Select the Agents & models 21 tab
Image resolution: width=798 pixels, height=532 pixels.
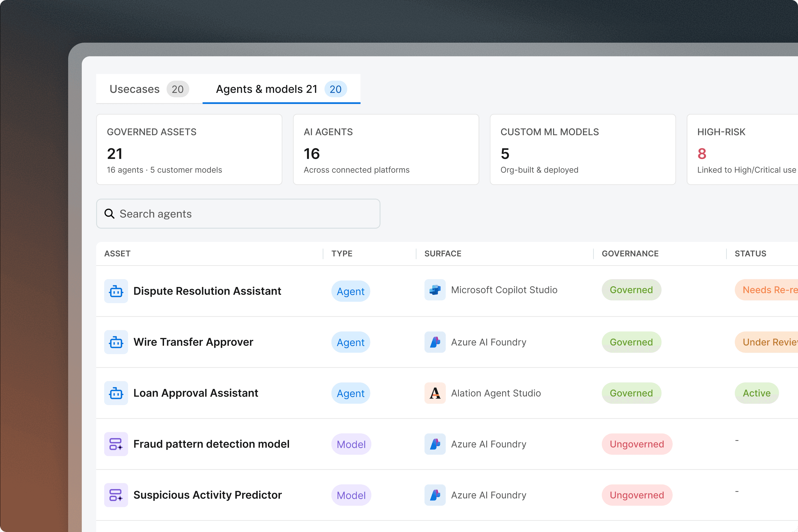(x=281, y=89)
